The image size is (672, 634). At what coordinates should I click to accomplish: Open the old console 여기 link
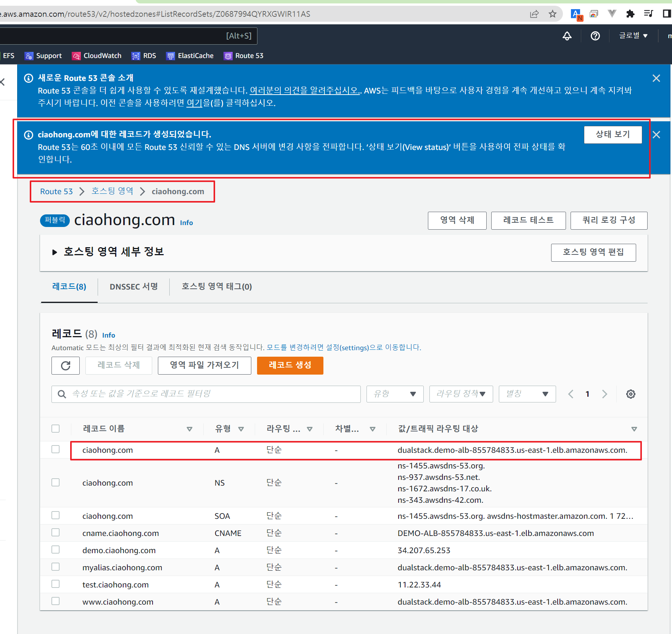pyautogui.click(x=194, y=103)
